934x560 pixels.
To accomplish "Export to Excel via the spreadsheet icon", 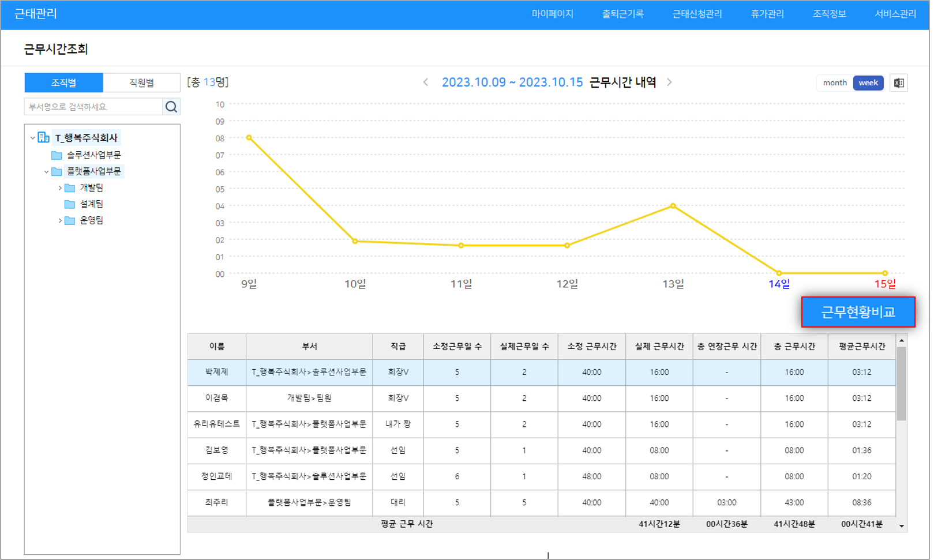I will point(898,83).
